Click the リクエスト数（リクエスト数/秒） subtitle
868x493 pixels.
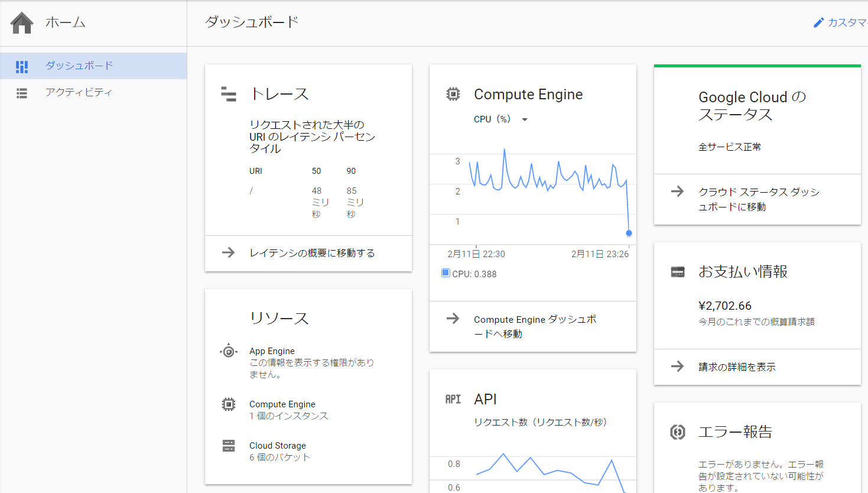541,423
